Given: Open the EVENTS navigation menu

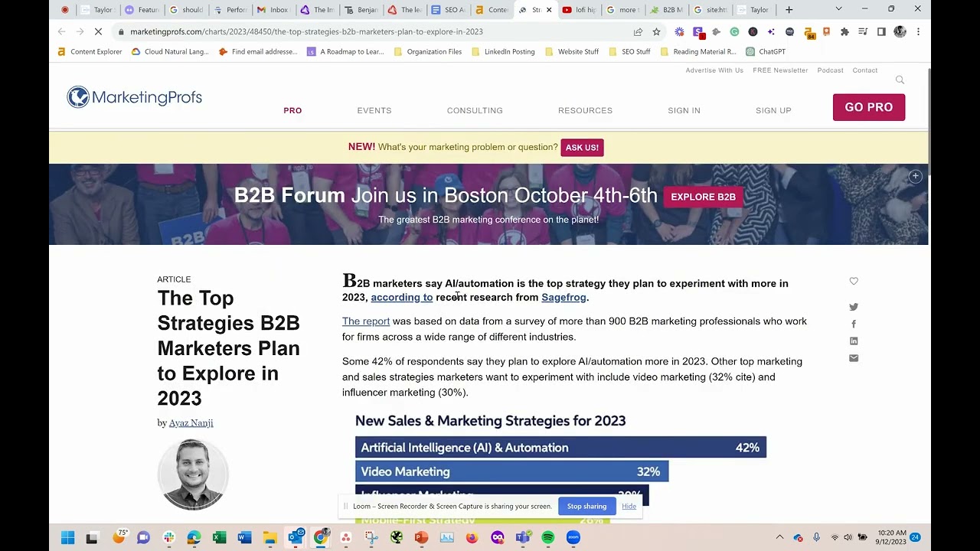Looking at the screenshot, I should point(374,111).
